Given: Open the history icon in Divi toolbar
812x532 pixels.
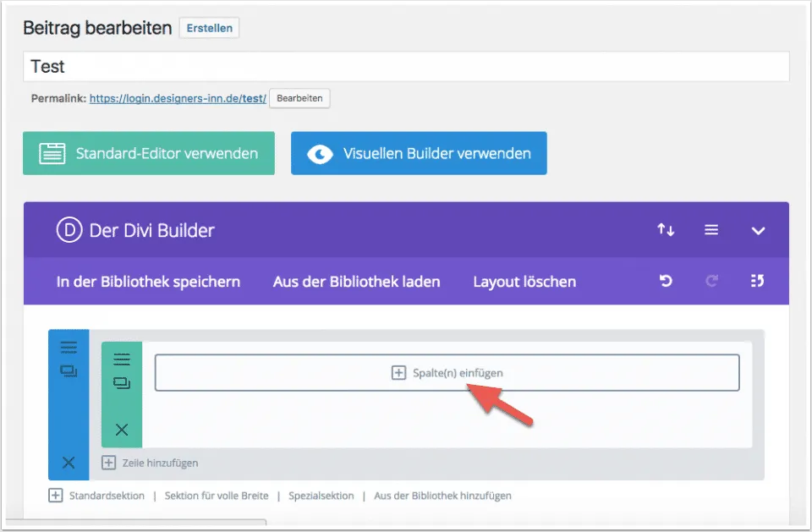Looking at the screenshot, I should tap(757, 282).
